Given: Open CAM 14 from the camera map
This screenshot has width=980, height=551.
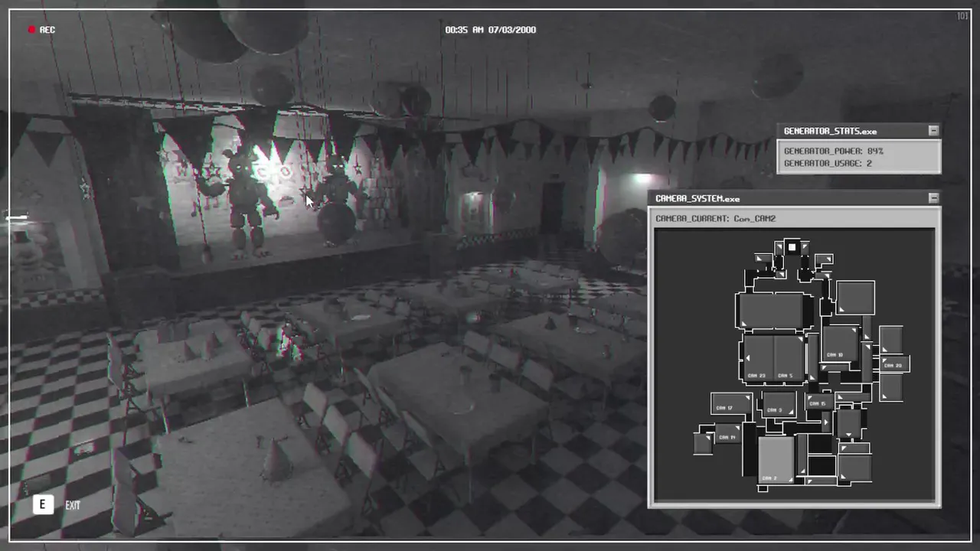Looking at the screenshot, I should (x=728, y=433).
